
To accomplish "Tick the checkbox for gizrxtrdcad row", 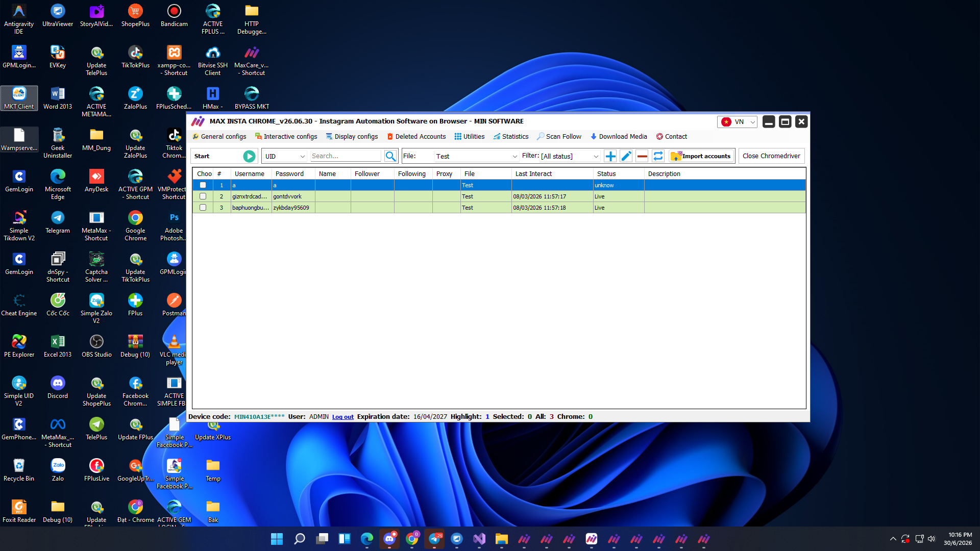I will (203, 196).
